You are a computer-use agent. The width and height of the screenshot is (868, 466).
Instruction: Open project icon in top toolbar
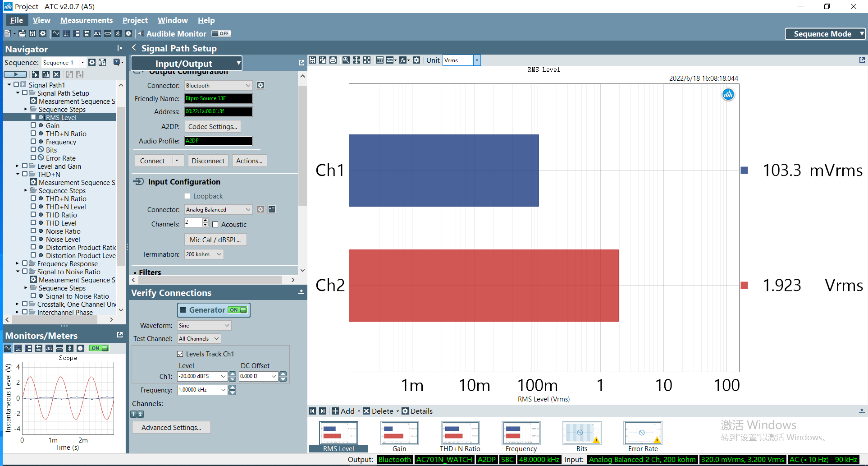click(x=22, y=33)
